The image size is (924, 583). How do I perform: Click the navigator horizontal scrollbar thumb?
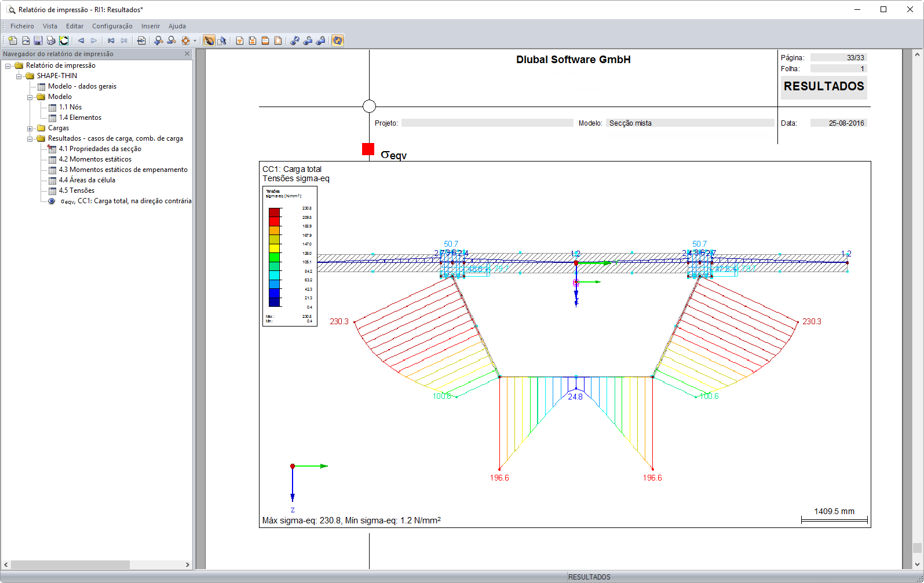click(70, 564)
